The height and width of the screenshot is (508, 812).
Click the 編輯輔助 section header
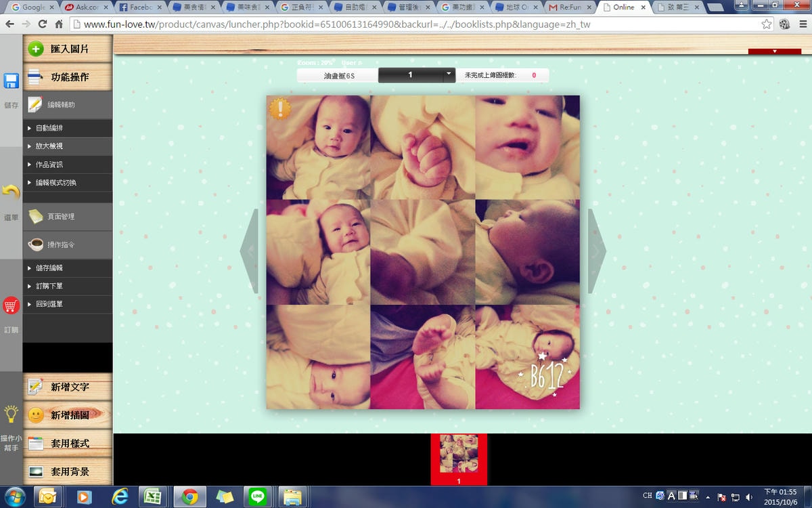68,105
